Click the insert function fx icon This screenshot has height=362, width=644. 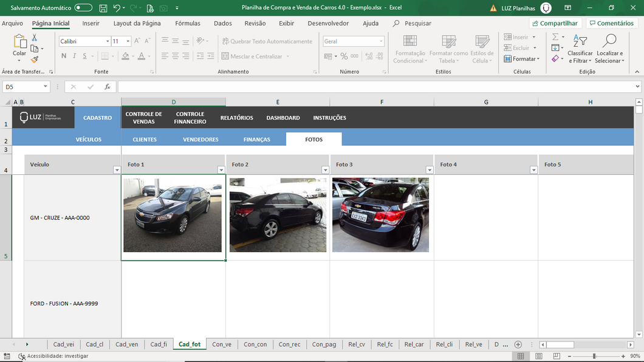coord(107,87)
